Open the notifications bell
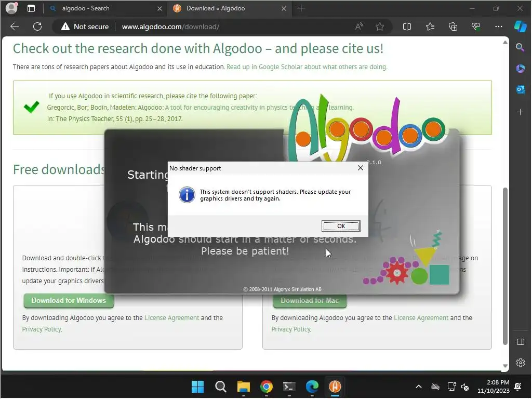This screenshot has width=532, height=399. tap(518, 387)
